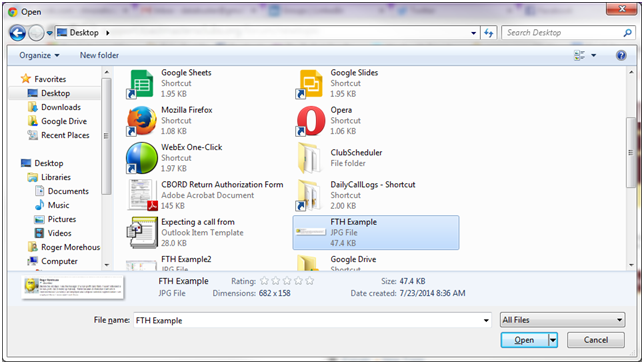Click the file list vertical scrollbar thumb
644x364 pixels.
[x=631, y=152]
